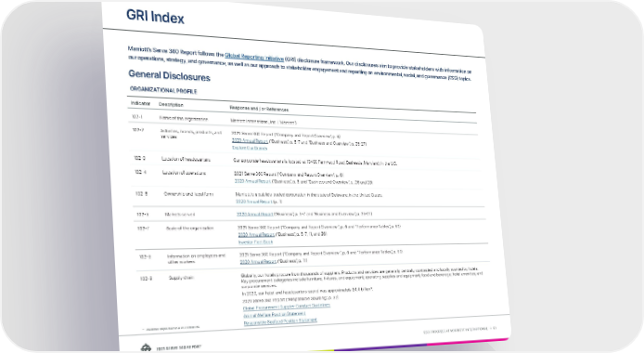644x353 pixels.
Task: Open the Animal Welfare Position Statement link
Action: point(274,315)
